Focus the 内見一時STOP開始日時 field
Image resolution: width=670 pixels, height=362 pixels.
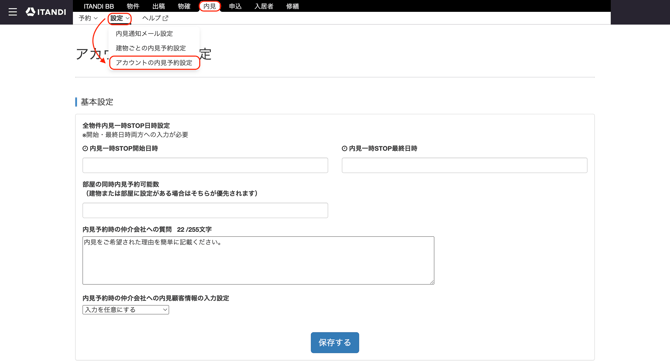click(205, 165)
